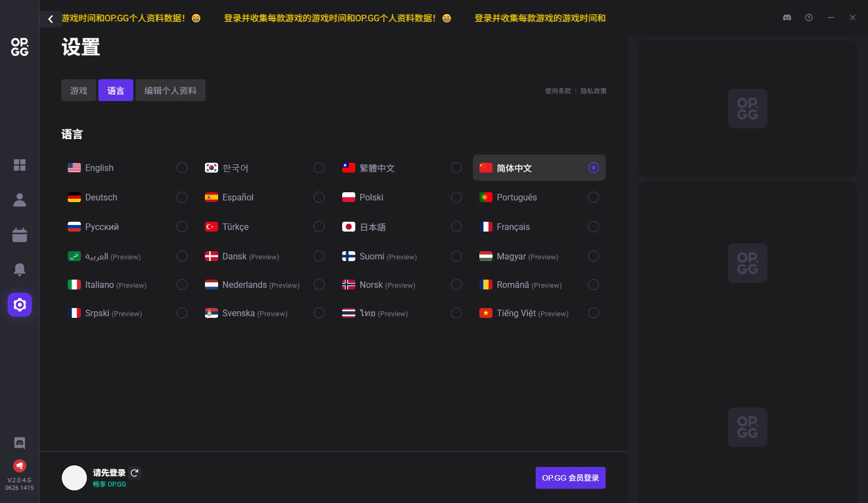Switch to the 编辑个人资料 tab
868x503 pixels.
171,90
